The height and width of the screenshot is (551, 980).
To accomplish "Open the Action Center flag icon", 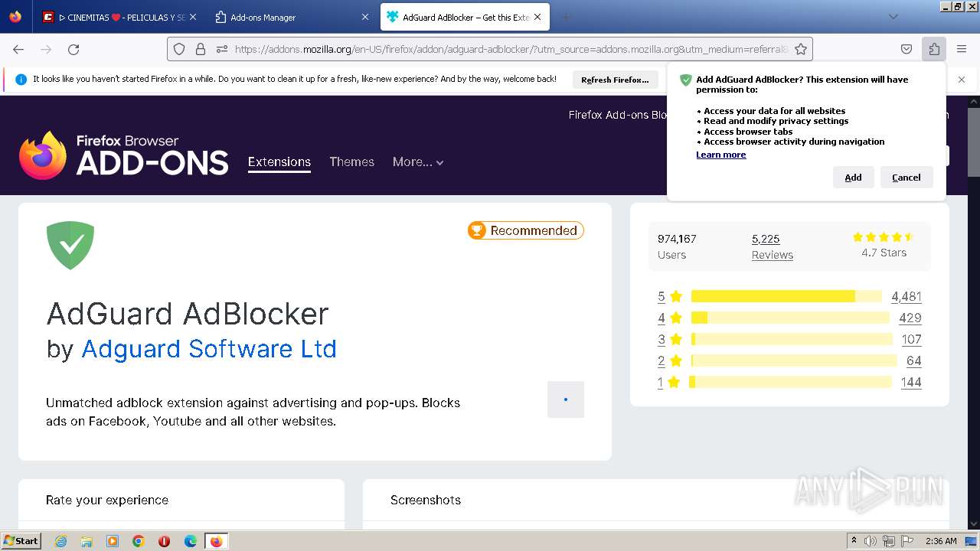I will click(x=907, y=541).
